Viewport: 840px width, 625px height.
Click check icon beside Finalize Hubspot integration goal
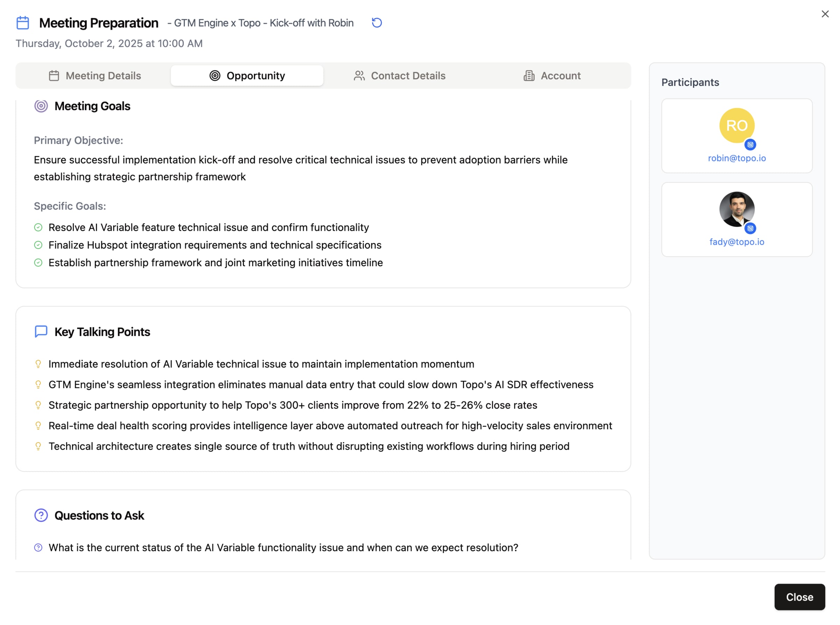point(38,245)
